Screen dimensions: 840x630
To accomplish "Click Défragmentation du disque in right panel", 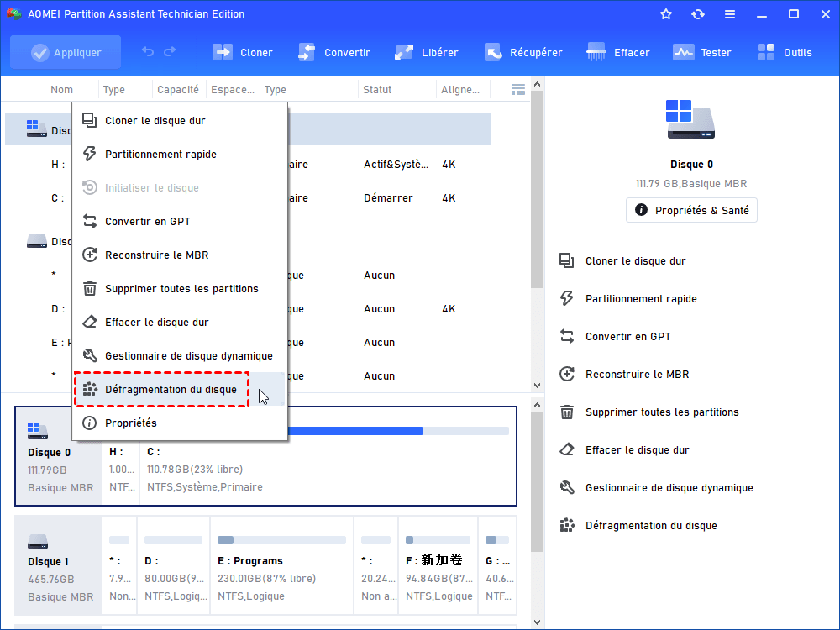I will click(638, 526).
